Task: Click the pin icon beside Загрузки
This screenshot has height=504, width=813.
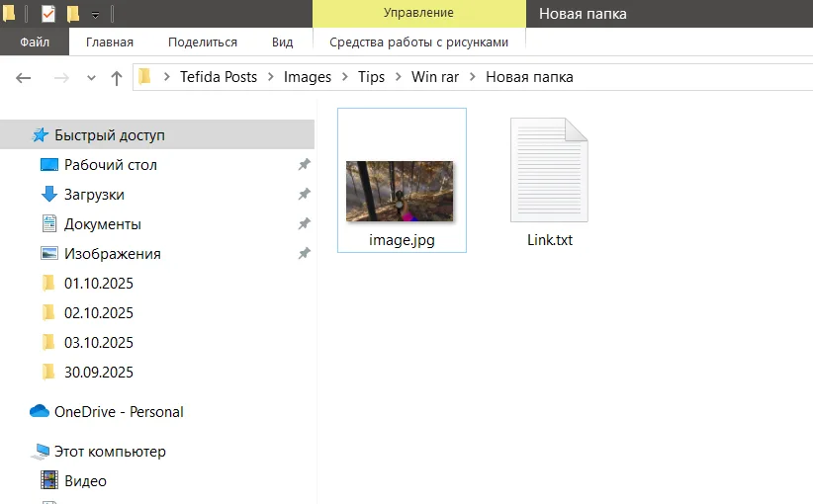Action: [304, 195]
